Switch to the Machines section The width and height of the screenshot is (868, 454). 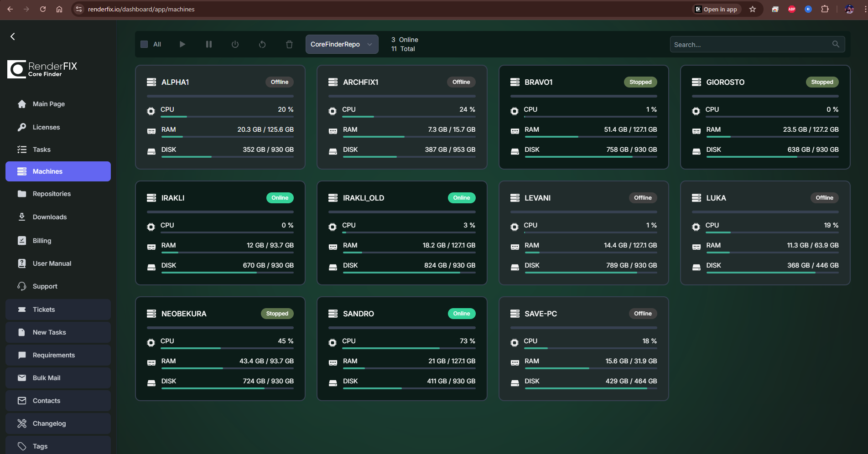coord(47,171)
